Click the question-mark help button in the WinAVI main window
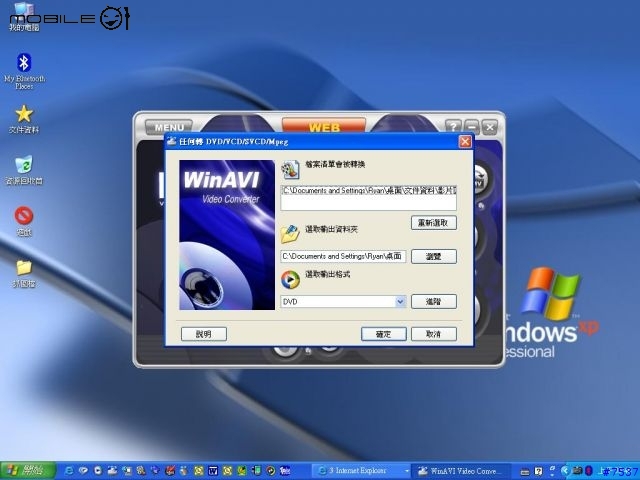Viewport: 640px width, 480px height. click(453, 127)
